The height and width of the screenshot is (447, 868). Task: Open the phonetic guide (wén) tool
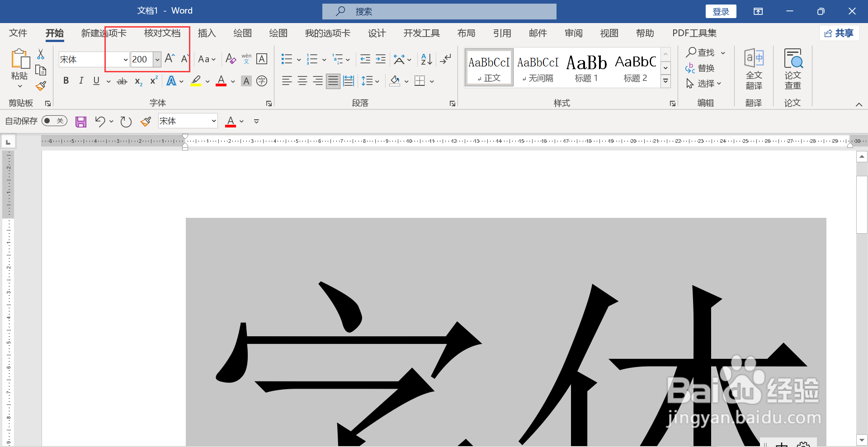[x=246, y=59]
